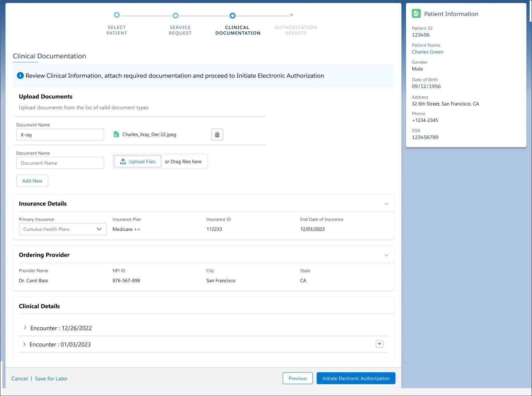Viewport: 532px width, 396px height.
Task: Go to Select Patient step circle
Action: [117, 15]
